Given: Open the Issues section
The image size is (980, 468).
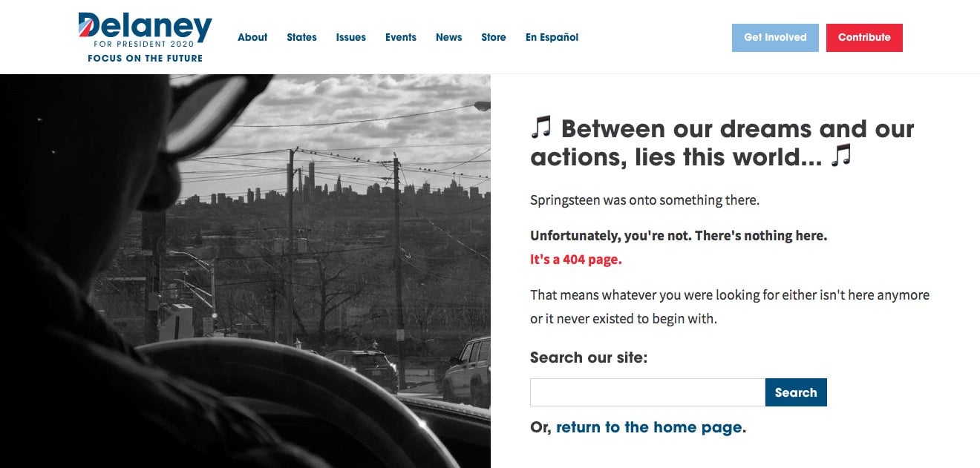Looking at the screenshot, I should click(x=350, y=37).
